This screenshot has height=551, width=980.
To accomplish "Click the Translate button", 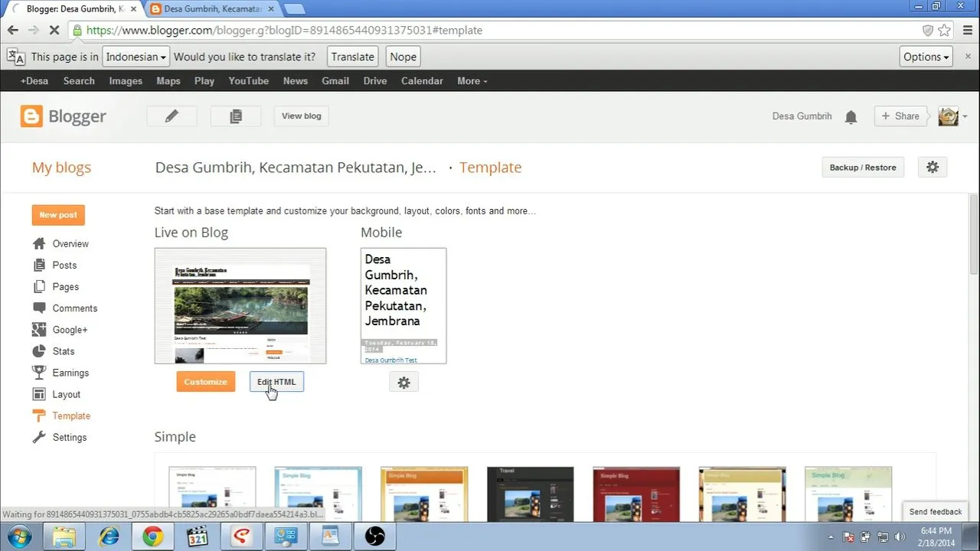I will click(353, 57).
